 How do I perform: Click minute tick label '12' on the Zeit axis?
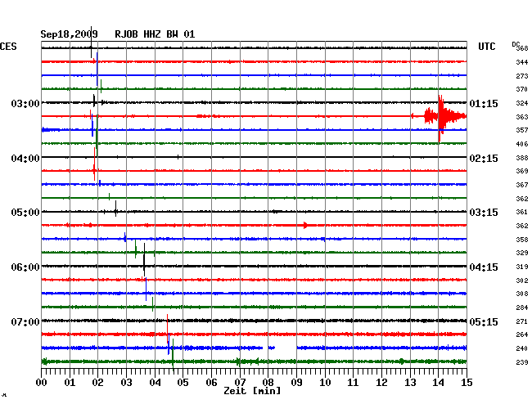(381, 383)
